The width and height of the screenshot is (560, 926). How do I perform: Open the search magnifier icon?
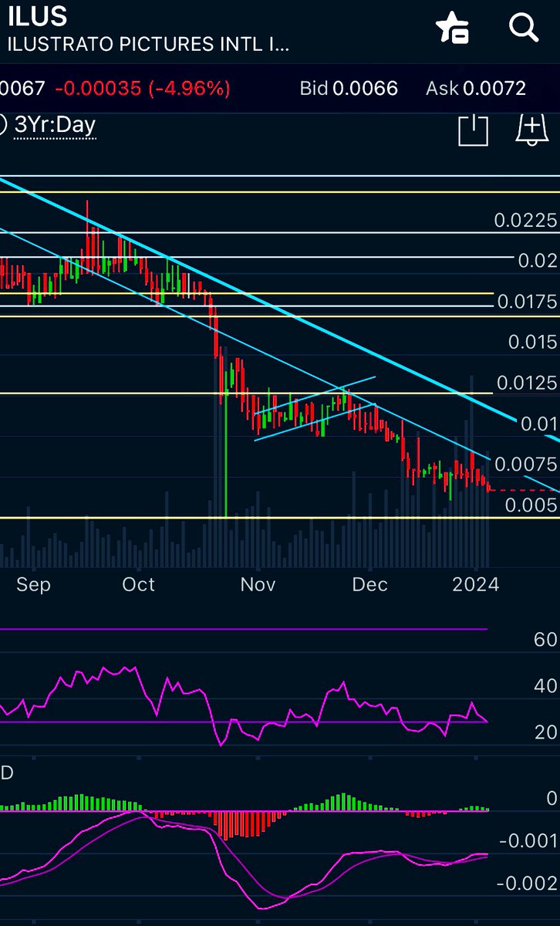coord(524,27)
